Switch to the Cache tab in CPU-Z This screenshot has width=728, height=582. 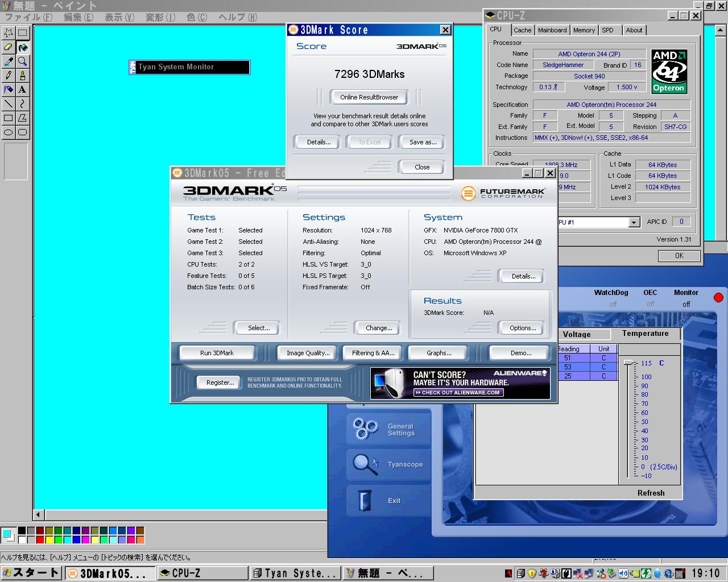click(522, 30)
